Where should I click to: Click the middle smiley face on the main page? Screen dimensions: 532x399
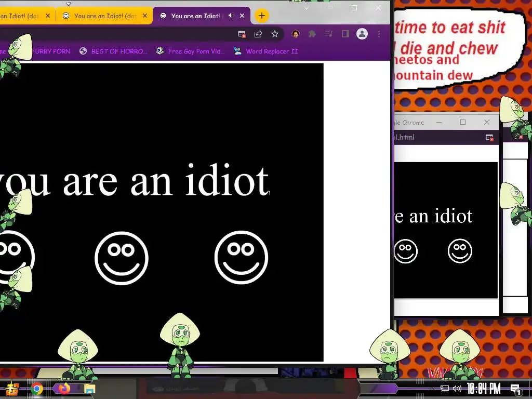pyautogui.click(x=122, y=258)
